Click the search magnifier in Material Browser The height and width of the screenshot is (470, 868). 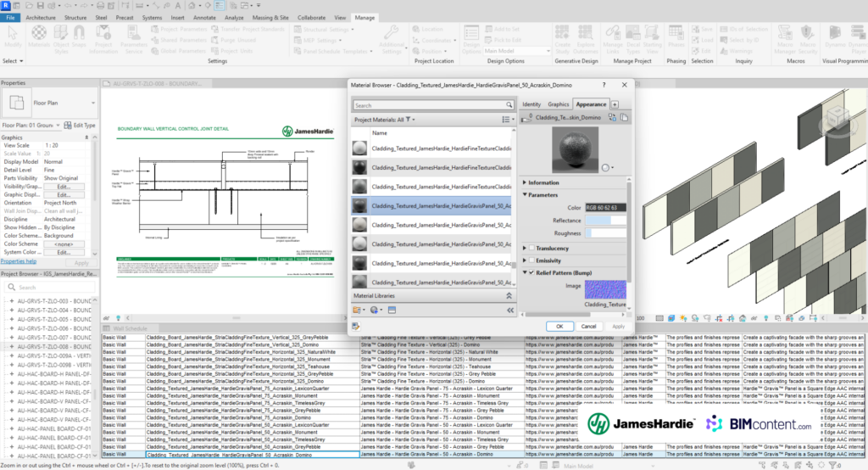pyautogui.click(x=509, y=105)
